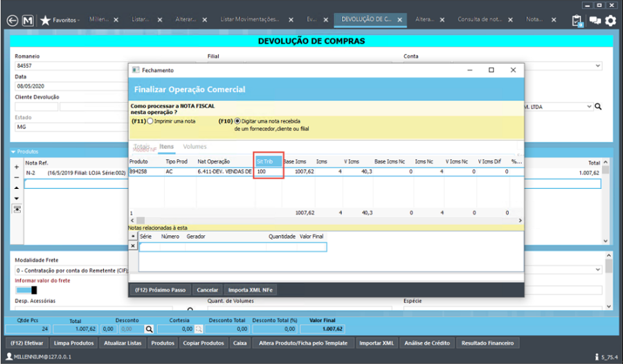
Task: Open the settings gear icon
Action: pyautogui.click(x=611, y=21)
